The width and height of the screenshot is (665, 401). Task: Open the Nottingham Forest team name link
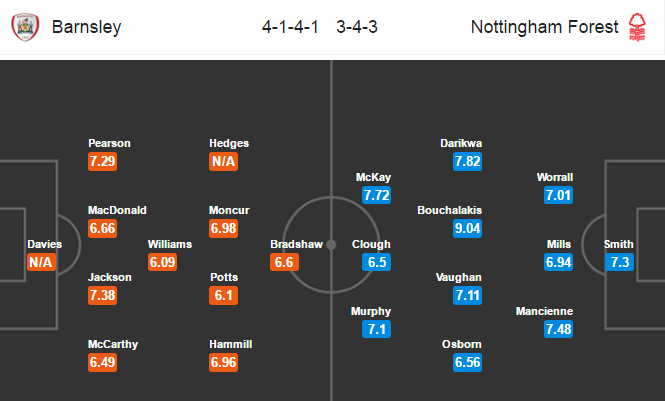(545, 27)
